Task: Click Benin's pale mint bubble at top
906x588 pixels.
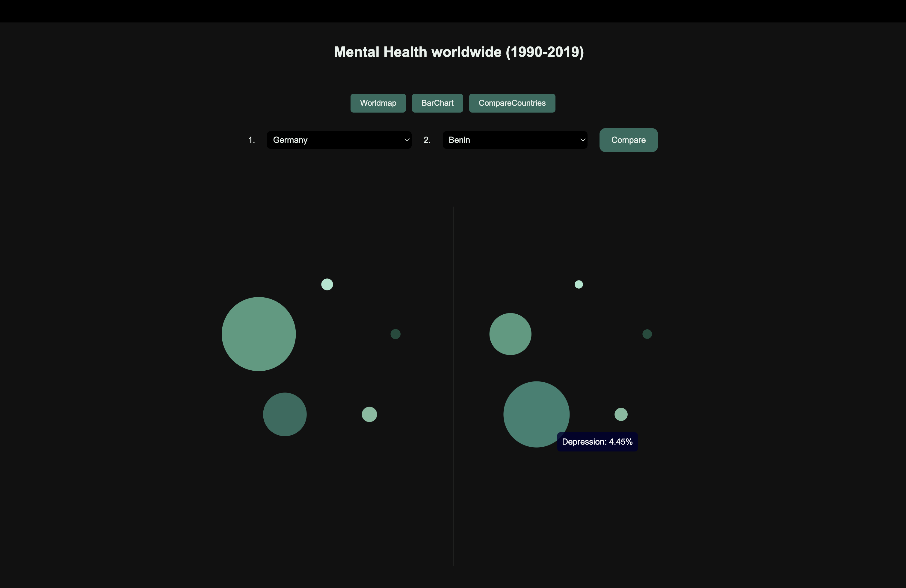Action: coord(579,284)
